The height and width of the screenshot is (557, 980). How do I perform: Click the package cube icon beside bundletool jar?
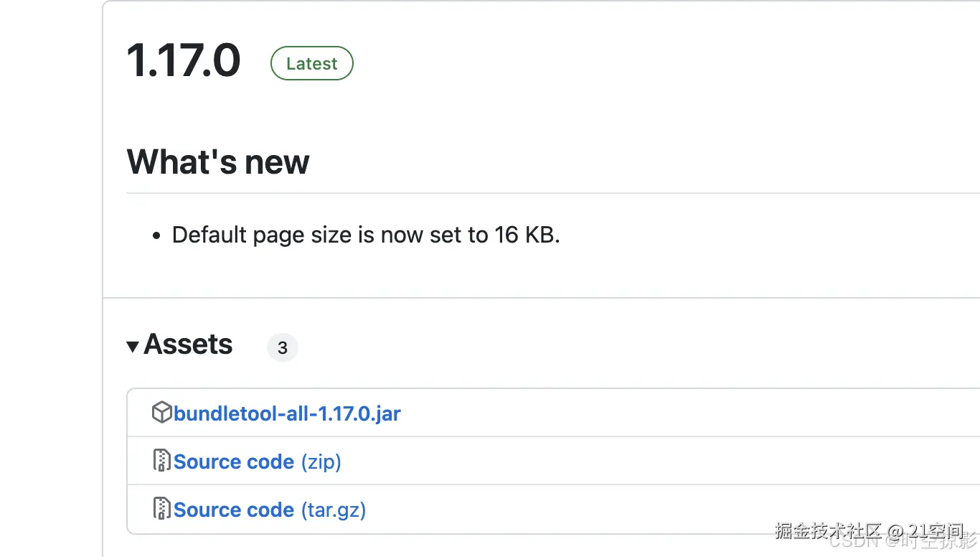[162, 413]
